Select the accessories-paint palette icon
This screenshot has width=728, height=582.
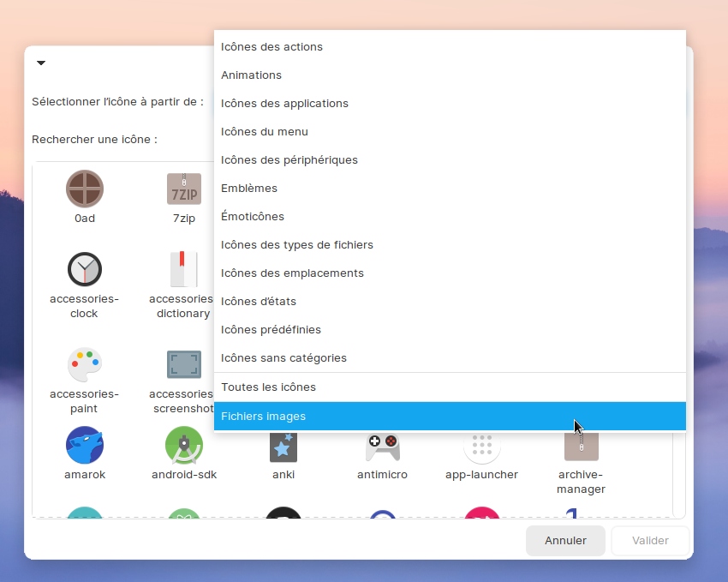(x=85, y=365)
